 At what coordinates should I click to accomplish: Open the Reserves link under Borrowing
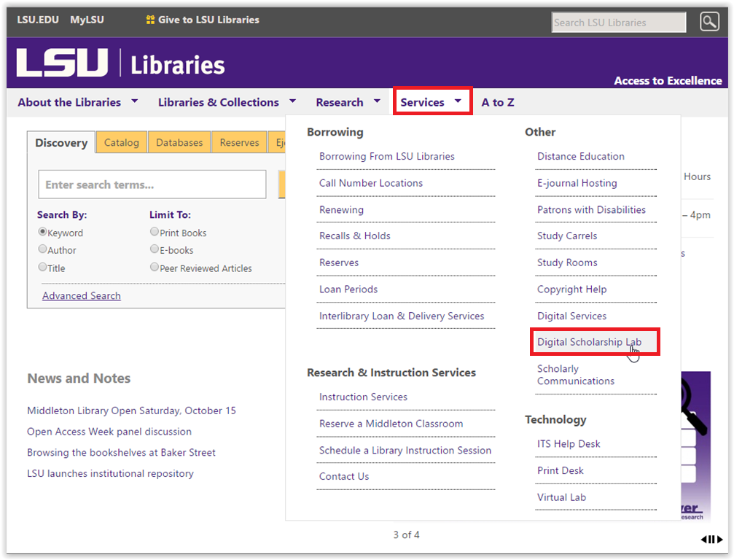pos(339,262)
